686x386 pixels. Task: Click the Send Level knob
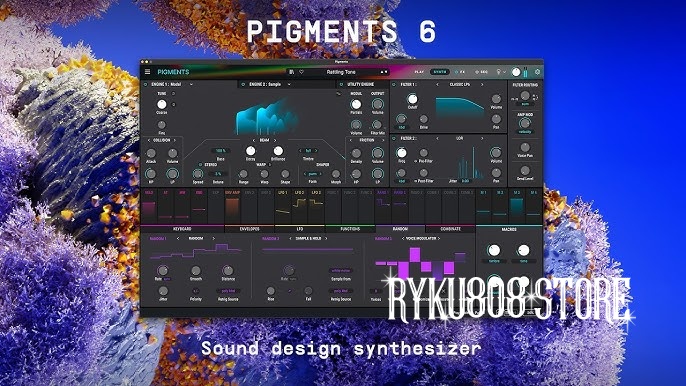click(525, 171)
